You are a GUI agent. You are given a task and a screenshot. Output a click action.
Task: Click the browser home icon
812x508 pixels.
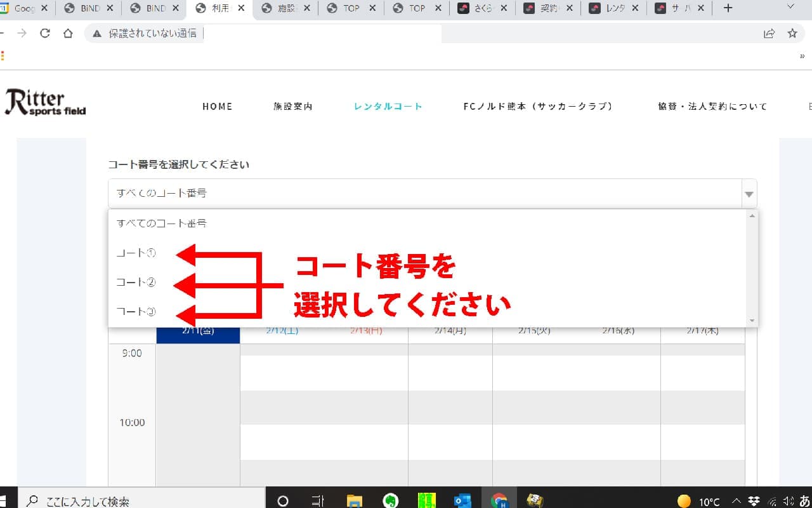[68, 34]
